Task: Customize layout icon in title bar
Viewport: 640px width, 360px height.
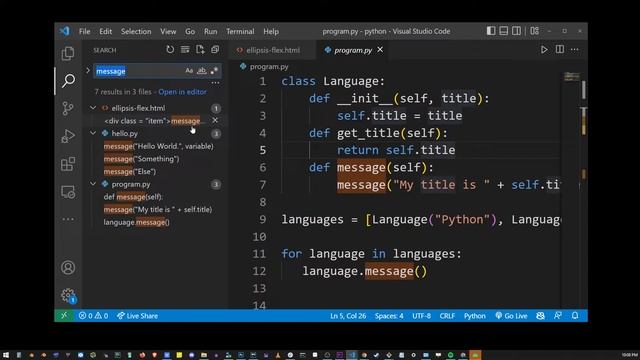Action: [534, 31]
